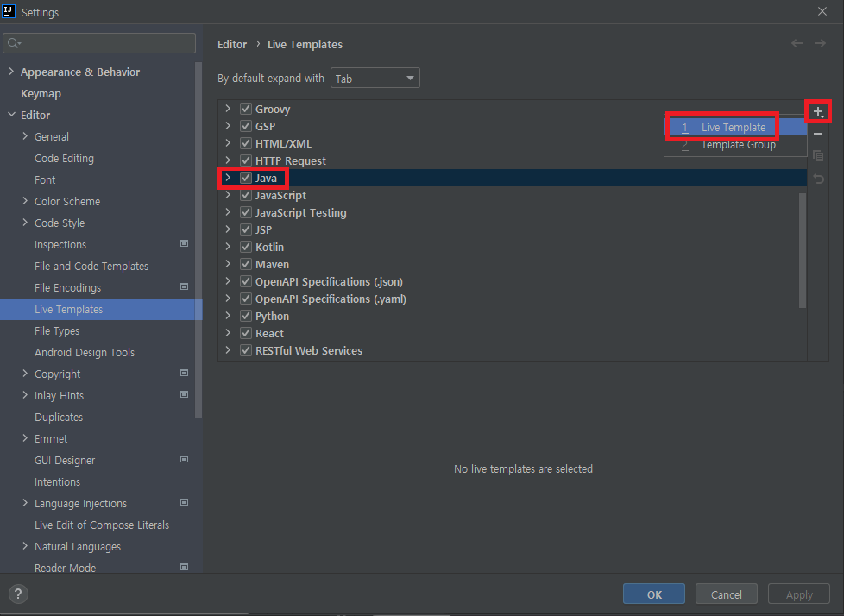Collapse the Editor settings section

[11, 115]
